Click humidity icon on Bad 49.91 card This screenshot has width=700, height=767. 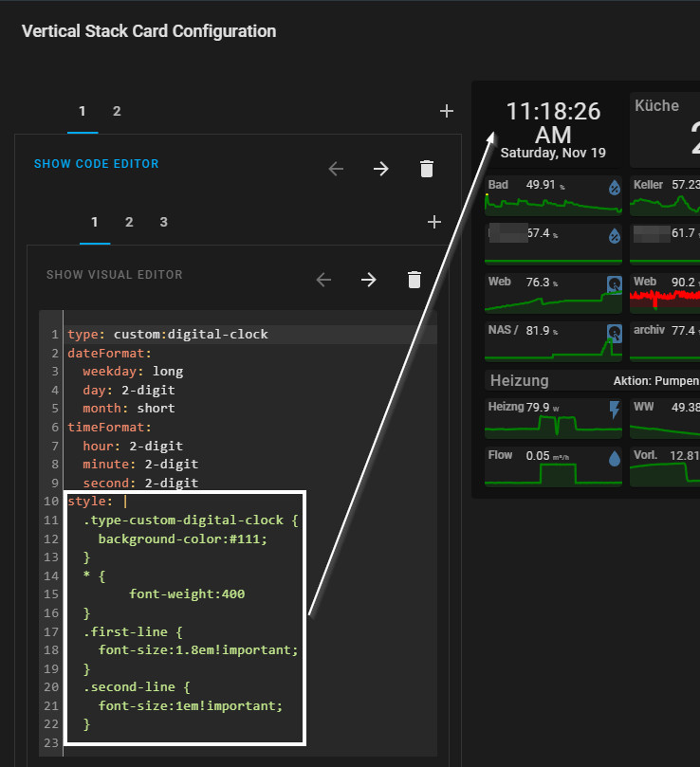pos(614,187)
